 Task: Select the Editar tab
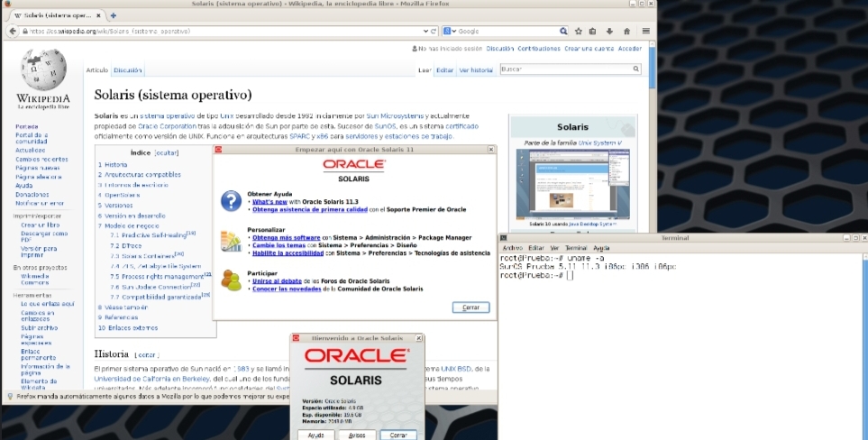tap(444, 70)
